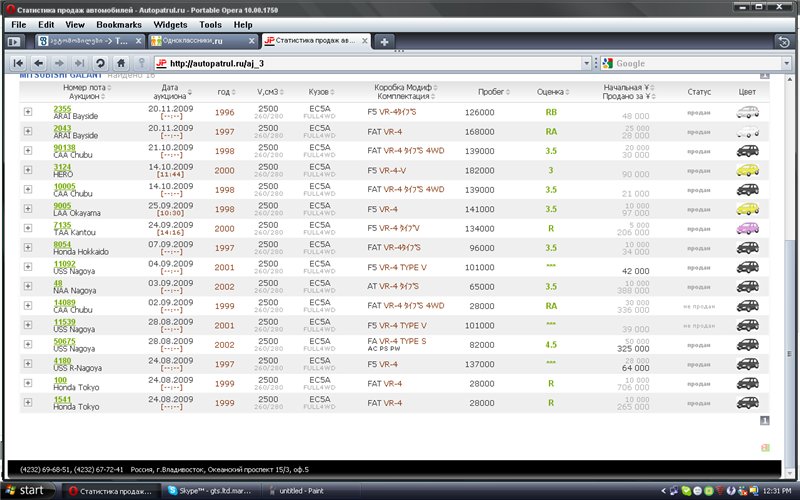Open lot link 4180
800x500 pixels.
pyautogui.click(x=62, y=360)
